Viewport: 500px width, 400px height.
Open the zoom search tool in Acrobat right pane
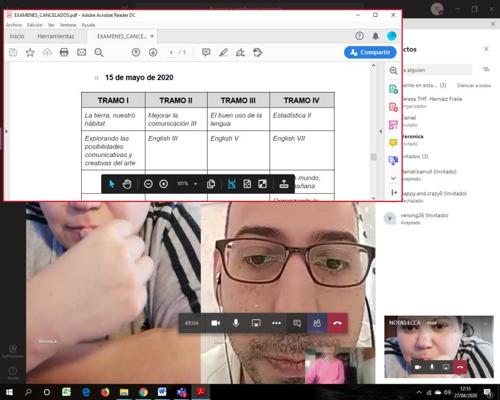(x=393, y=71)
